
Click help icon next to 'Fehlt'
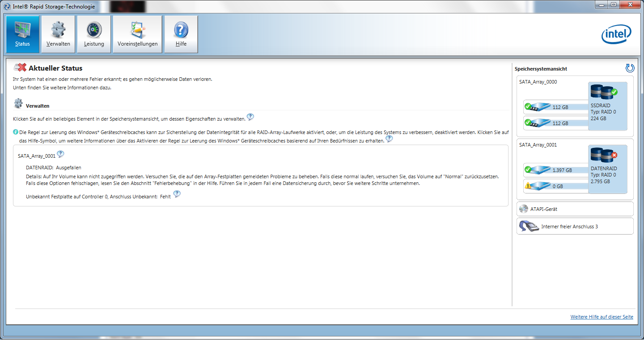(x=177, y=194)
